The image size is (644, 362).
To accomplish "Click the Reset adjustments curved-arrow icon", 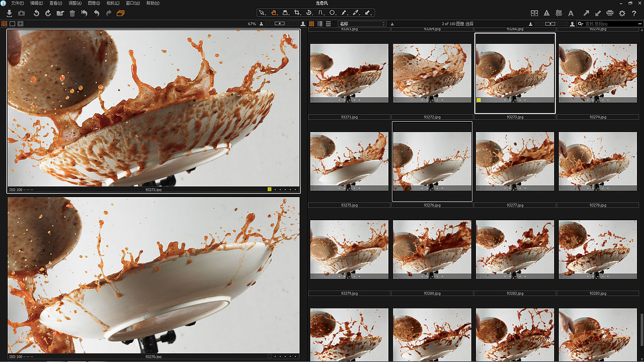I will pos(84,13).
